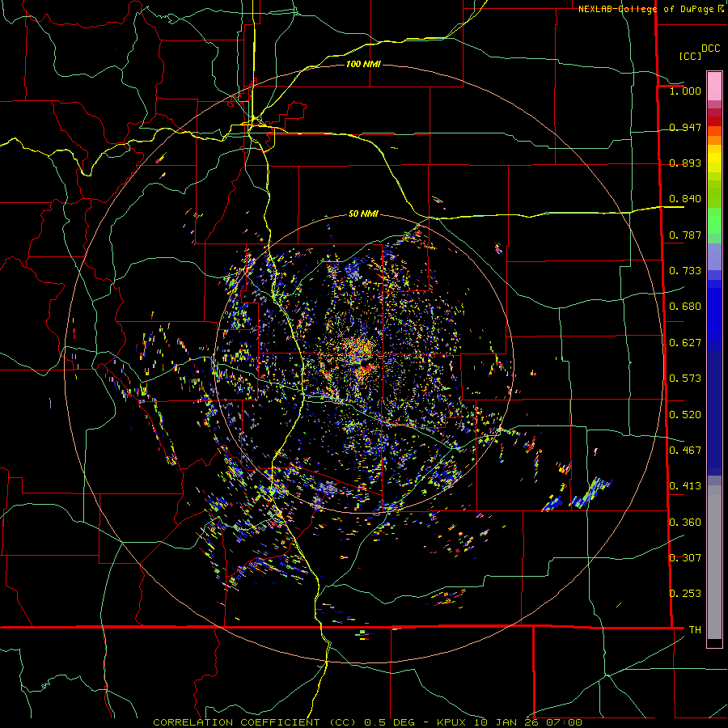Select the 0.733 scale value
Screen dimensions: 728x728
[x=685, y=271]
